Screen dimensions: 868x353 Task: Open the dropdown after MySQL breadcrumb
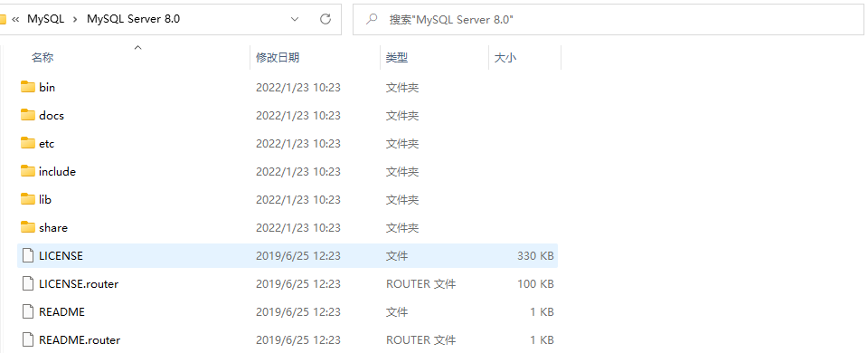[75, 19]
